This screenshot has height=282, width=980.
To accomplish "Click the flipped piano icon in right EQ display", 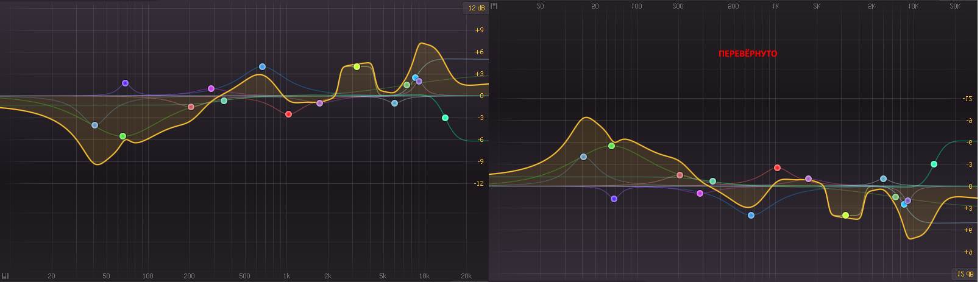I will coord(494,6).
